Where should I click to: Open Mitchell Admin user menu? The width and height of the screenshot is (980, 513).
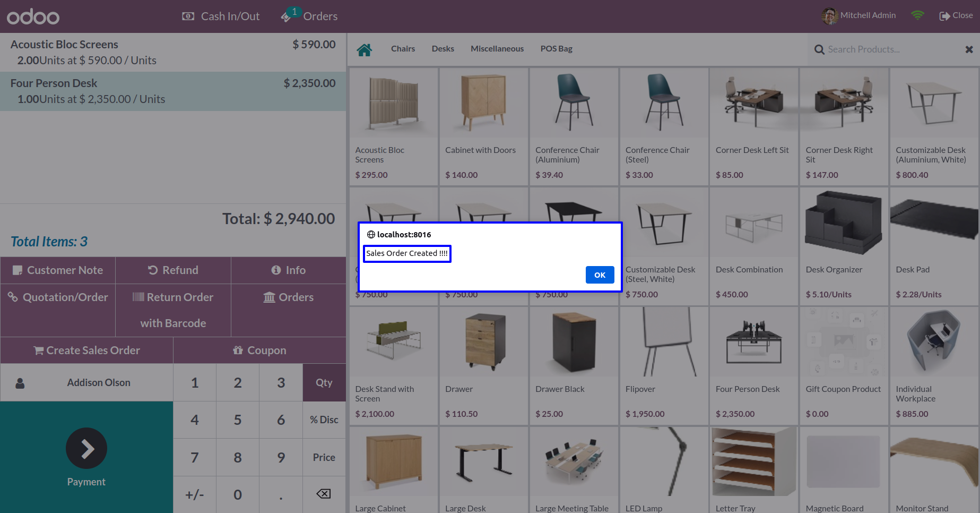tap(859, 15)
